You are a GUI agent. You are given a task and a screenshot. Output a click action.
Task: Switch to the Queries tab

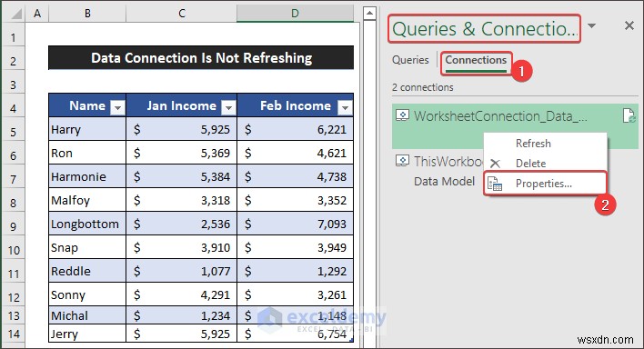[x=410, y=60]
